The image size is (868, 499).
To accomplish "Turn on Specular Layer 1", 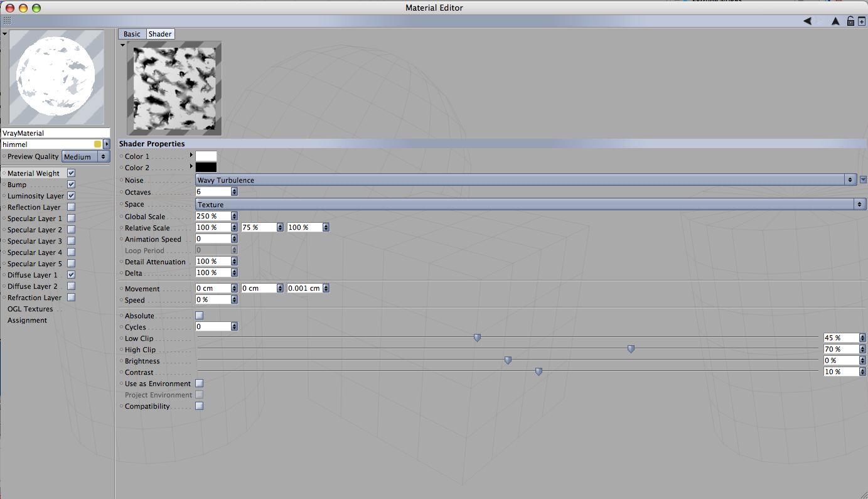I will point(71,218).
